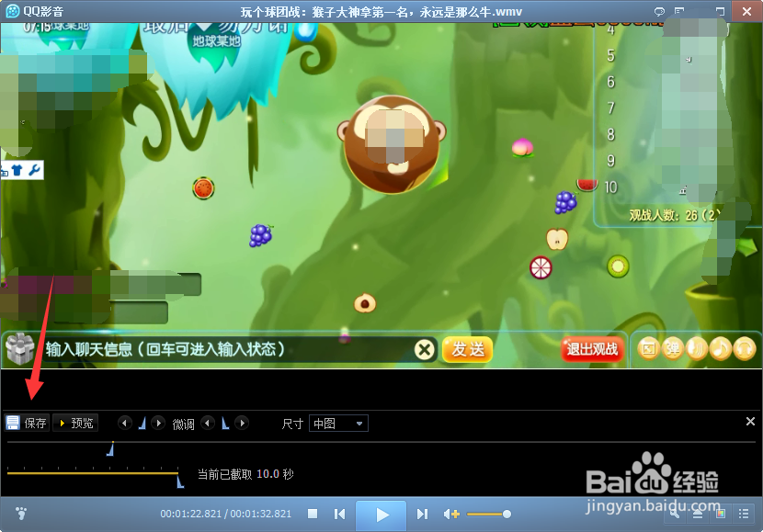Maximize the QQ影音 window

tap(720, 11)
